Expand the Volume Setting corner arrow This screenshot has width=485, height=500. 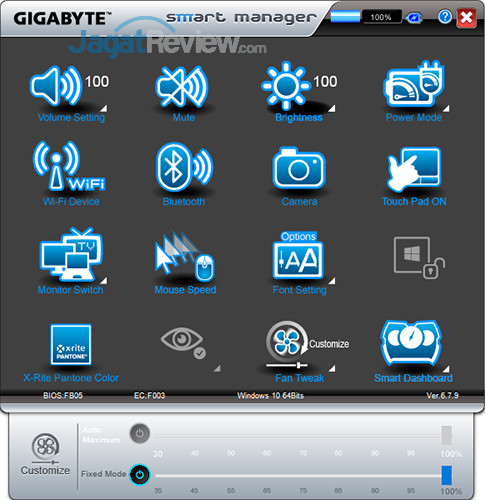pyautogui.click(x=104, y=108)
